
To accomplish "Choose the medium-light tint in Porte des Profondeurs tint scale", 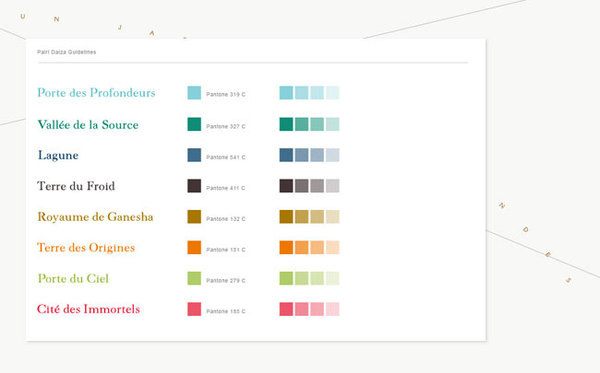I will pyautogui.click(x=317, y=93).
